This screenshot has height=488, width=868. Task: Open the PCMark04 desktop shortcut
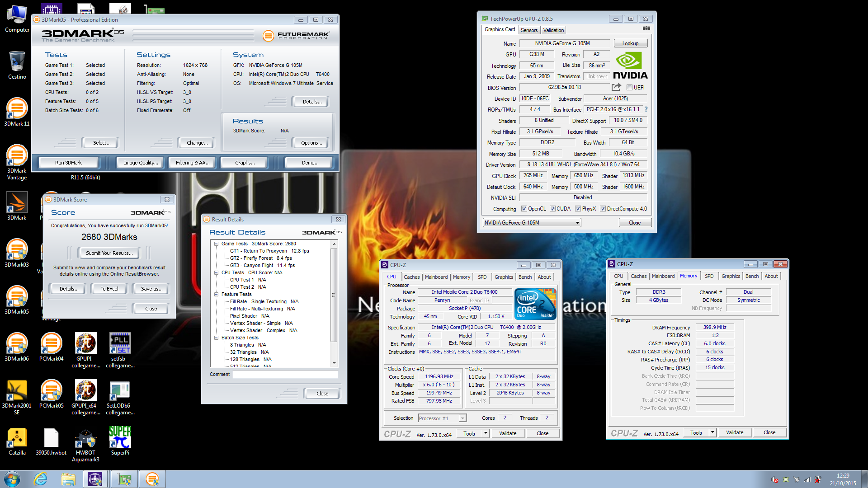pyautogui.click(x=51, y=347)
